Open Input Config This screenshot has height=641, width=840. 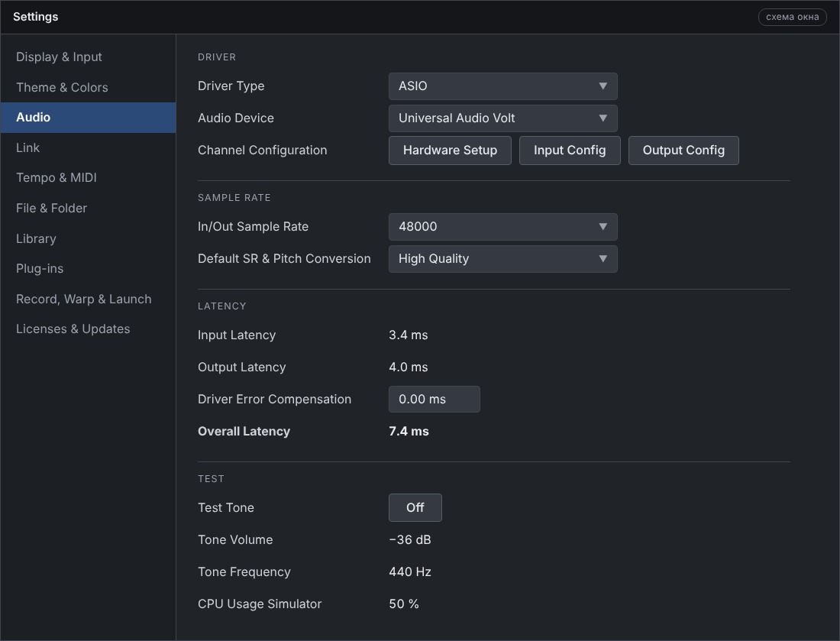click(x=570, y=151)
